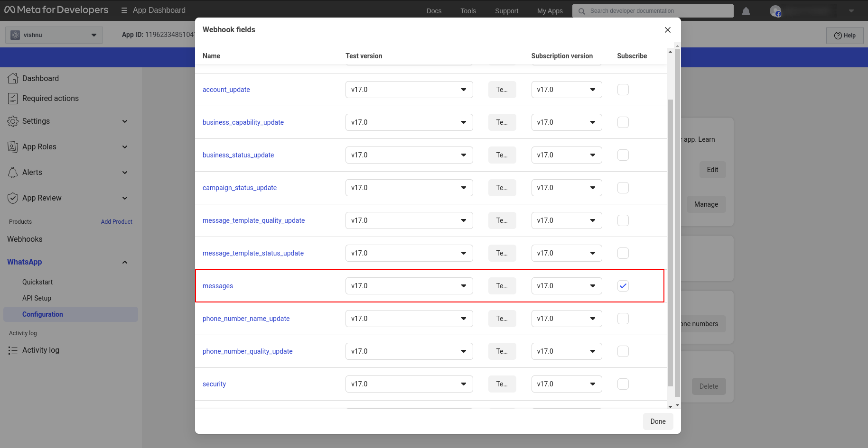868x448 pixels.
Task: Open the Docs menu item
Action: 434,11
